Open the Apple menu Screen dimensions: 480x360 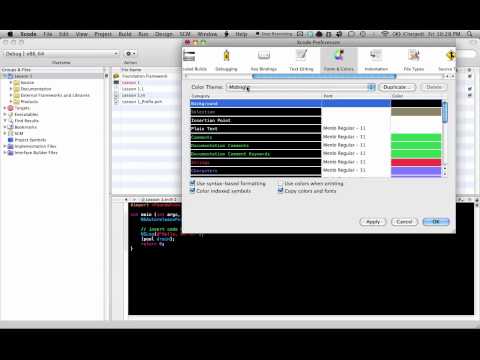click(10, 34)
